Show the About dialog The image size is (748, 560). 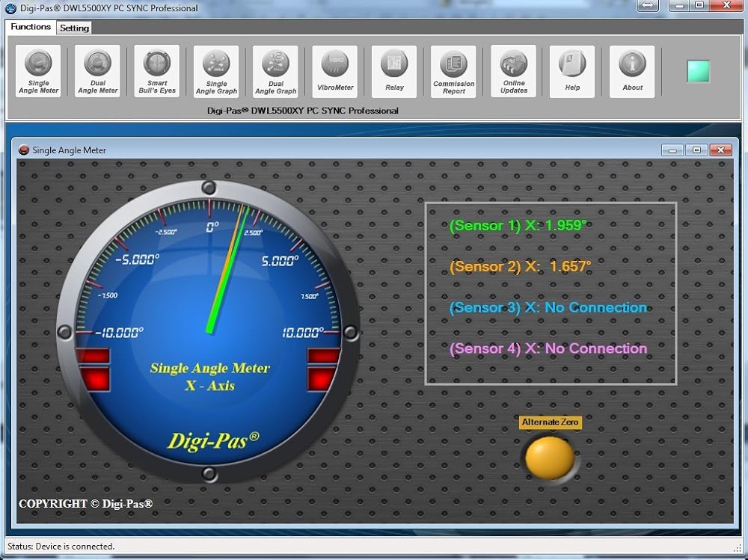pyautogui.click(x=633, y=72)
